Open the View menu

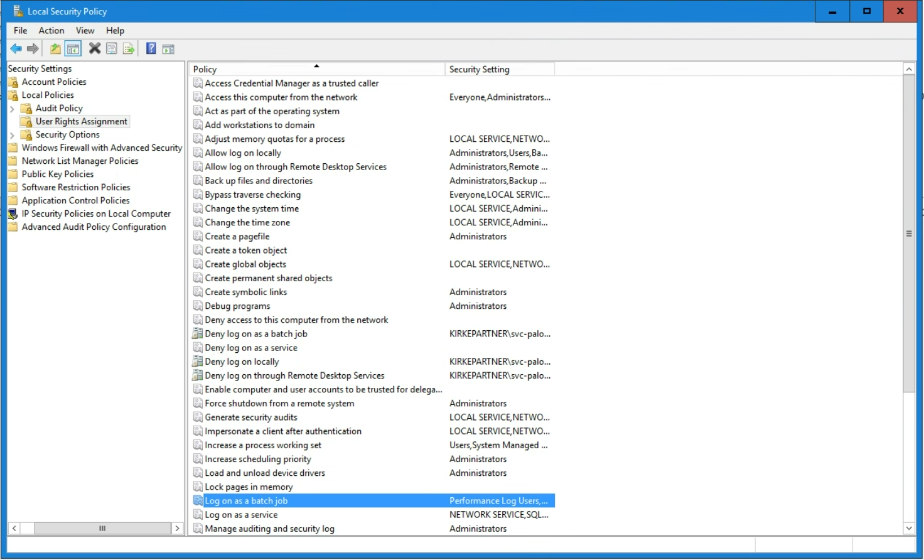pos(85,30)
